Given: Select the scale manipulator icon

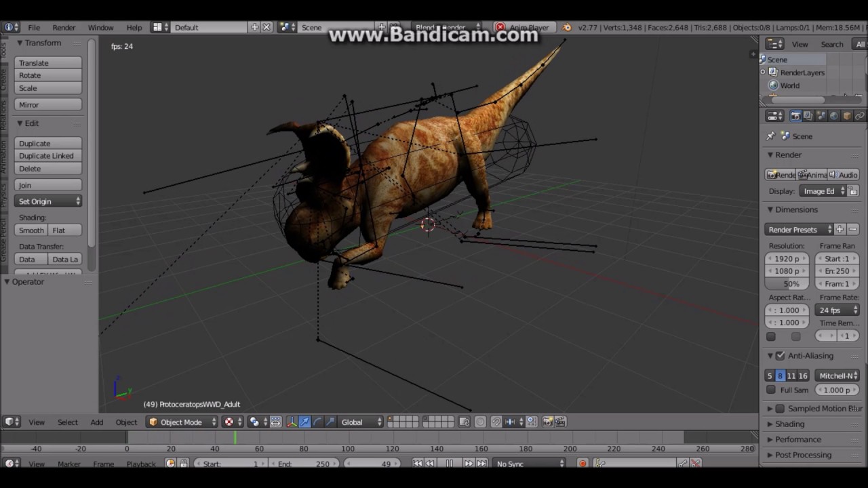Looking at the screenshot, I should pos(330,422).
